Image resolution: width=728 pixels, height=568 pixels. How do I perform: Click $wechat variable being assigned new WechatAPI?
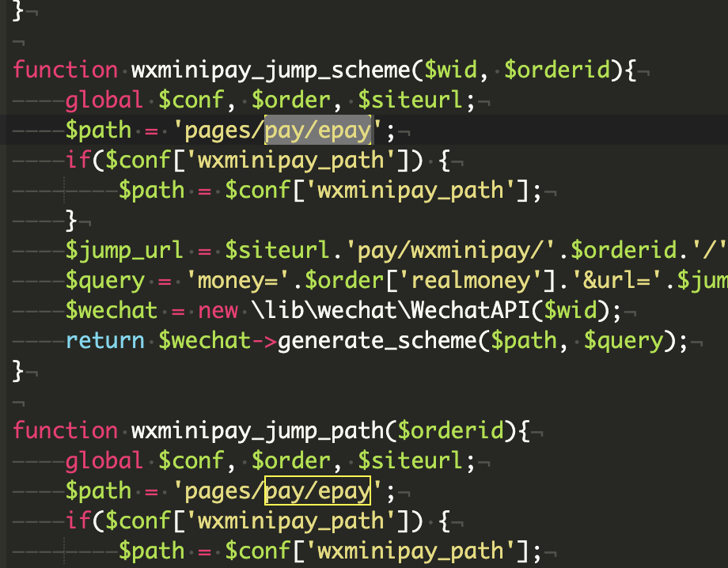click(x=112, y=311)
